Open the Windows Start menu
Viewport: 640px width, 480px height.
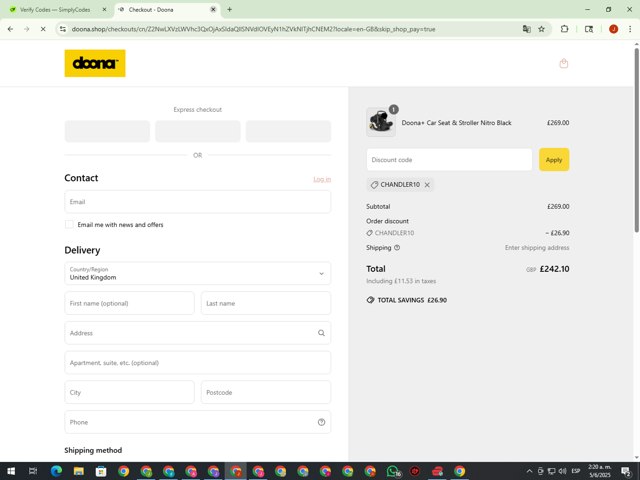coord(11,471)
